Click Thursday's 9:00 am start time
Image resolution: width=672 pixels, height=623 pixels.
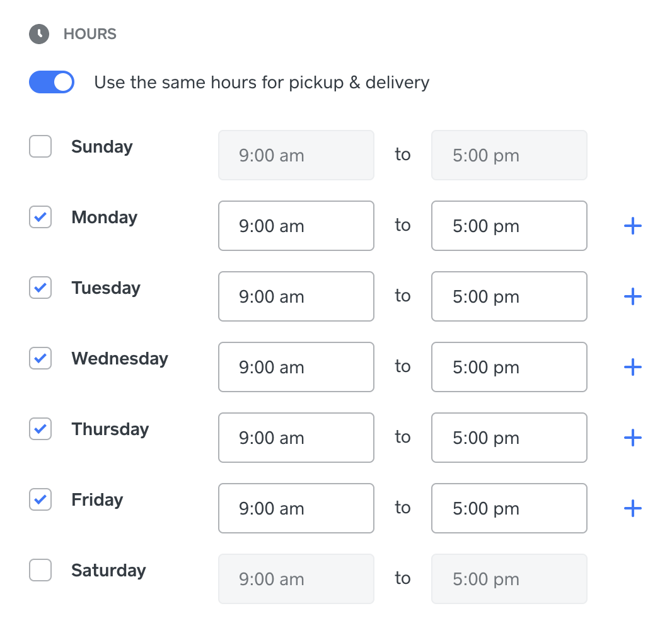296,437
